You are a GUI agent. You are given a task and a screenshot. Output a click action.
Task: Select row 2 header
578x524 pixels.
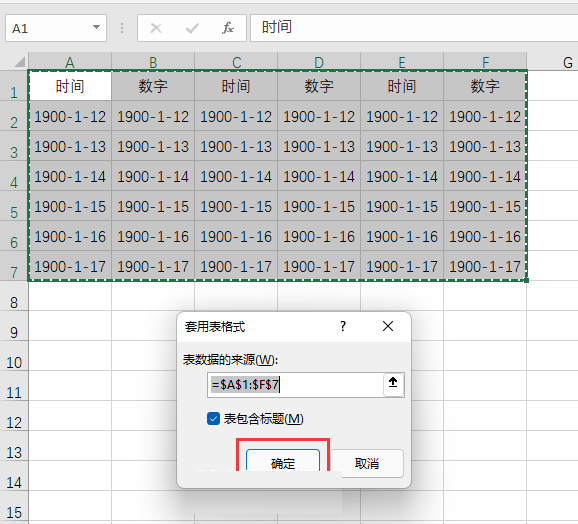pos(14,116)
